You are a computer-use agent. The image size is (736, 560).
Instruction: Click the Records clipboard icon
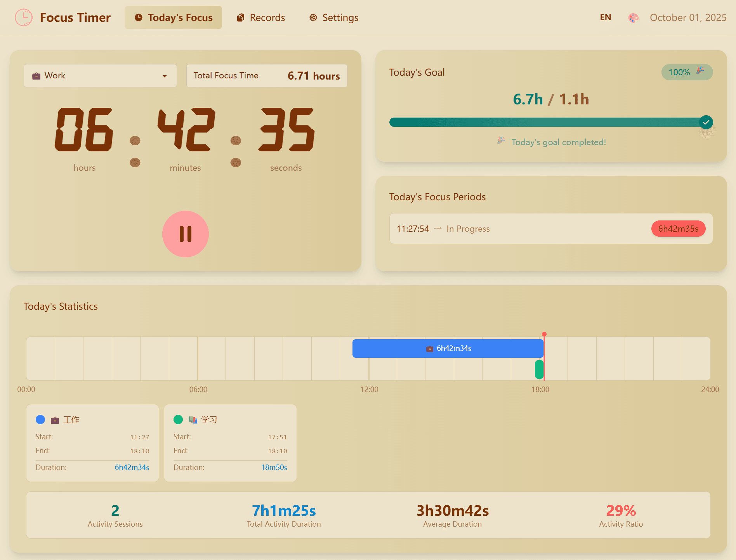[x=240, y=17]
